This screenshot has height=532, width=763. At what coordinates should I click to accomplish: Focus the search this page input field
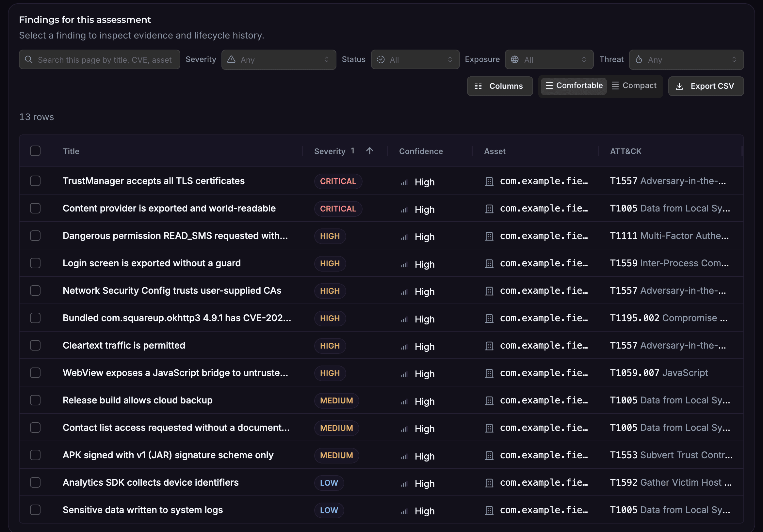tap(100, 60)
